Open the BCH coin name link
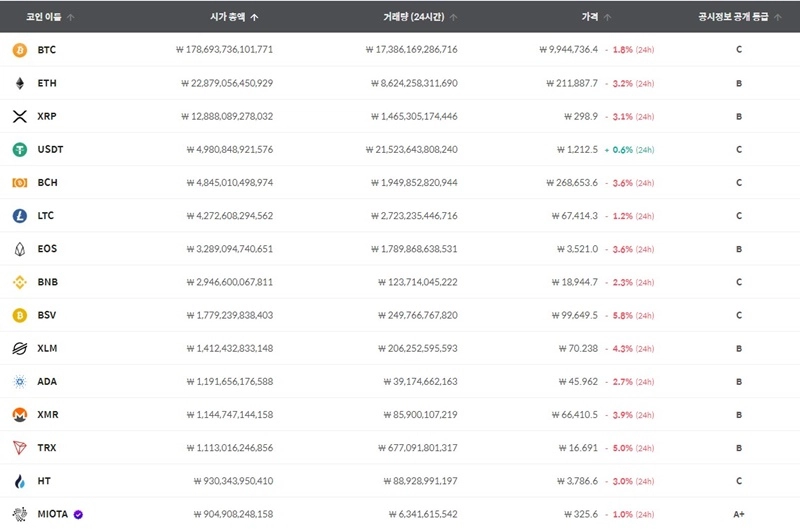This screenshot has width=800, height=529. point(47,183)
